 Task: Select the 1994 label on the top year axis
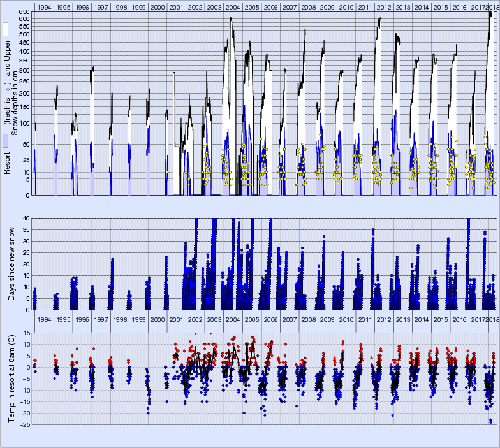coord(44,6)
